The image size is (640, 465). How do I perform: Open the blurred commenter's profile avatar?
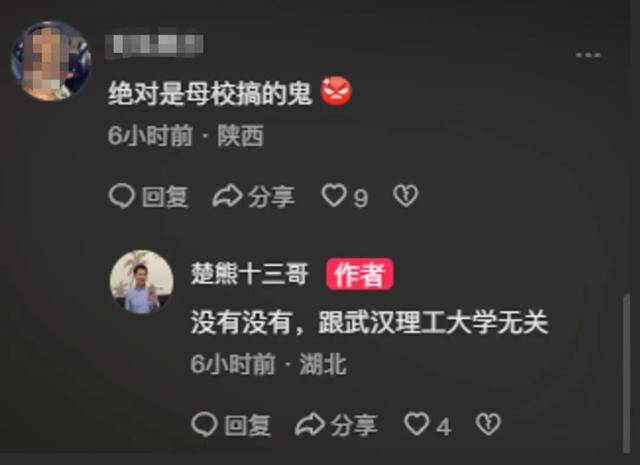(51, 61)
